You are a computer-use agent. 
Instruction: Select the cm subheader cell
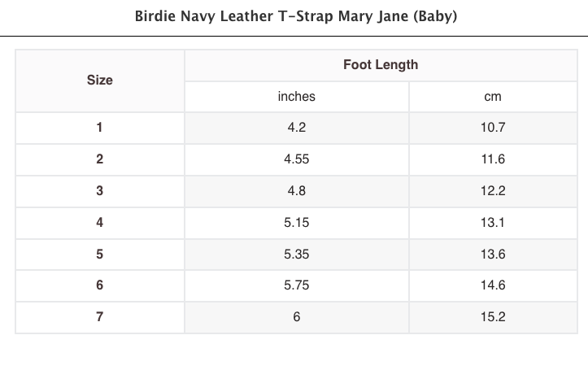coord(492,97)
